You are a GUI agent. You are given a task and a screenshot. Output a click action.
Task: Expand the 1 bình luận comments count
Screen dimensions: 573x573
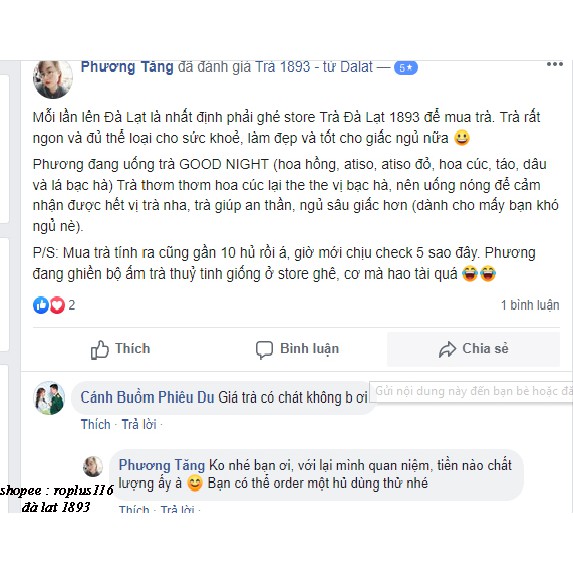tap(530, 305)
